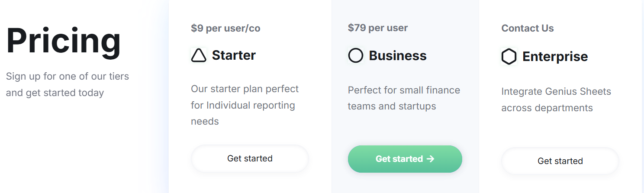Click the small finance teams description

tap(404, 98)
